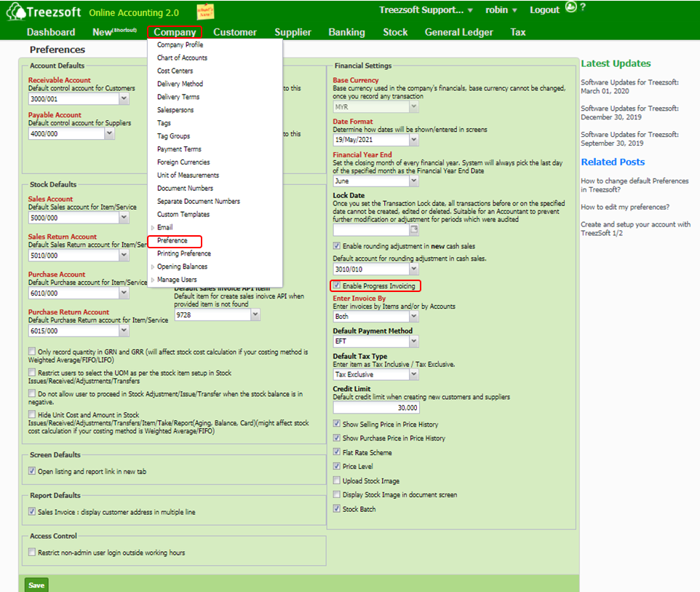Open the Sales Account dropdown
Viewport: 700px width, 592px height.
[x=124, y=218]
